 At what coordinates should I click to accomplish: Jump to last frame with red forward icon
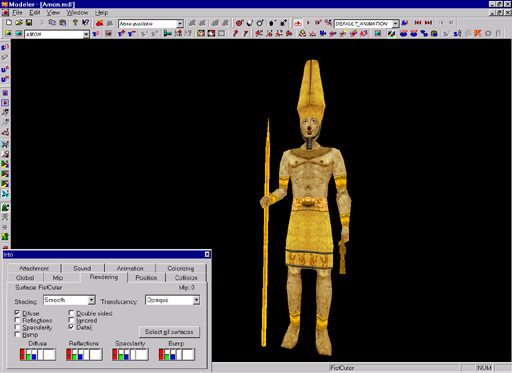pyautogui.click(x=428, y=23)
